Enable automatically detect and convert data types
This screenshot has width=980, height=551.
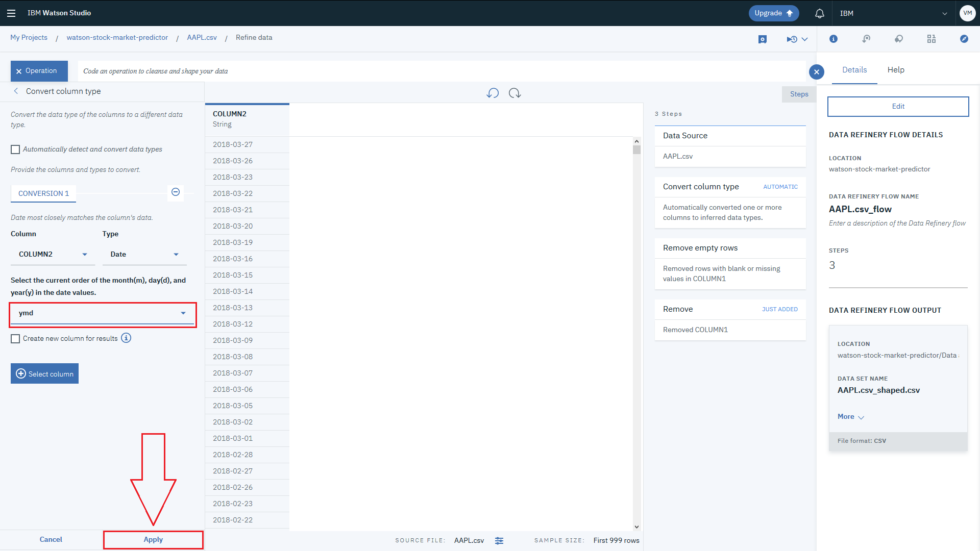(x=15, y=149)
